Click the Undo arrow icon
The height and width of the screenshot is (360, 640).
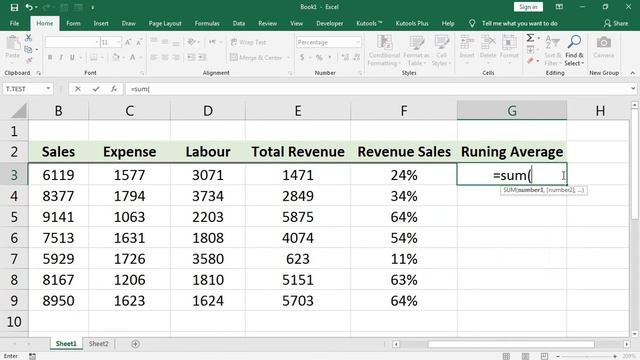pos(29,7)
